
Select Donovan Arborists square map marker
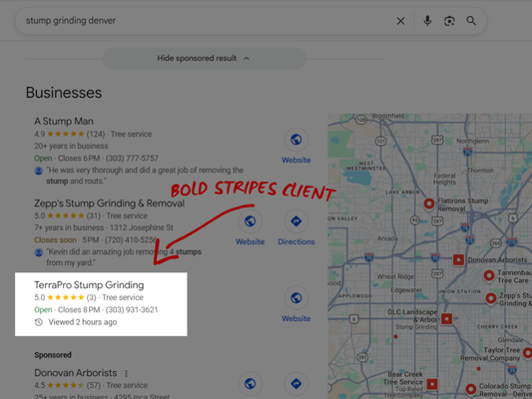[458, 260]
